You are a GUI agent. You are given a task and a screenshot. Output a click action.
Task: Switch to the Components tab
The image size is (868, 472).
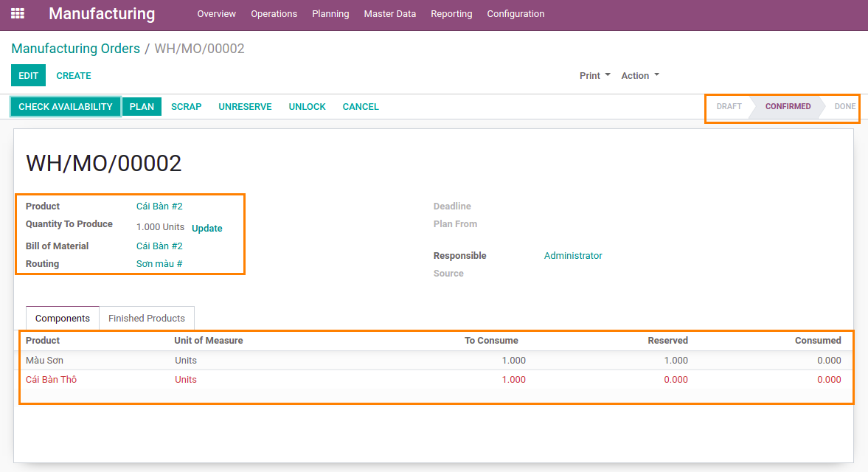pyautogui.click(x=63, y=318)
